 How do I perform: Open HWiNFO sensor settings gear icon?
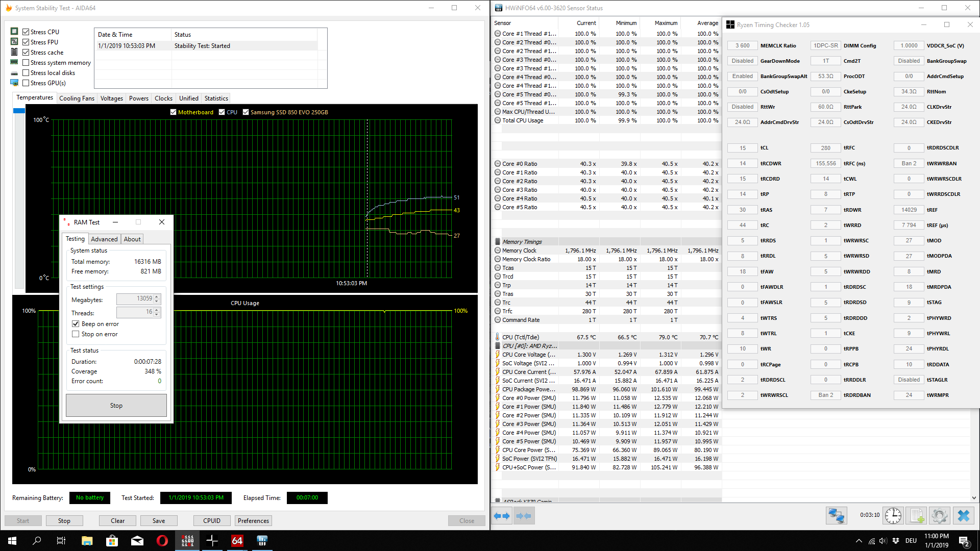tap(939, 516)
